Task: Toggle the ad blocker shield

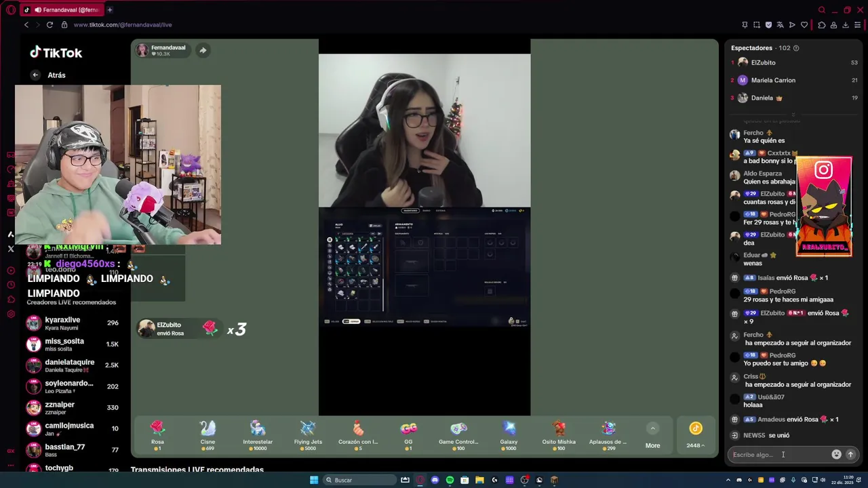Action: pos(768,25)
